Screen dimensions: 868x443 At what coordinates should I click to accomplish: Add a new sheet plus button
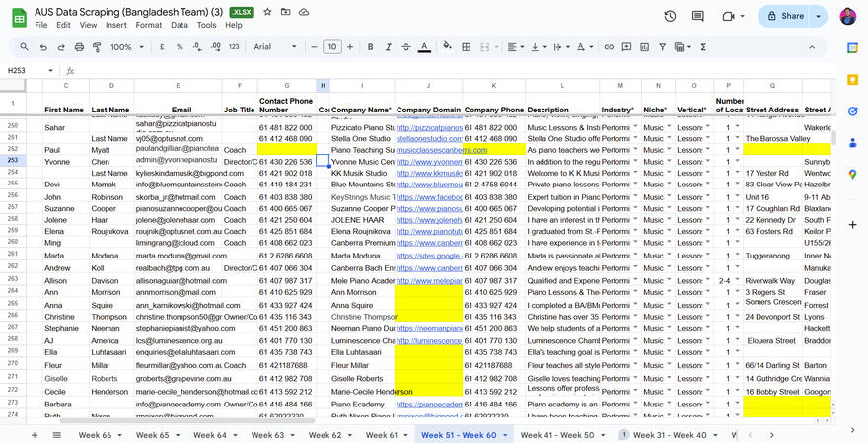coord(35,435)
